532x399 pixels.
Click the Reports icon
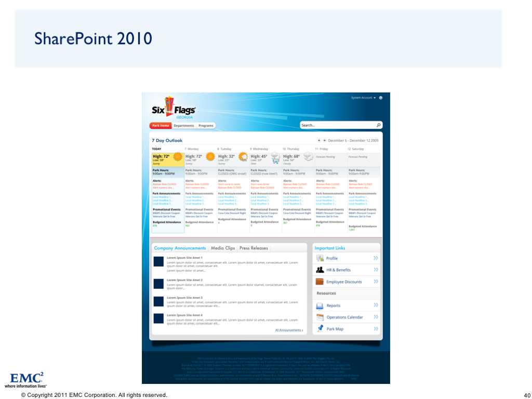[320, 305]
